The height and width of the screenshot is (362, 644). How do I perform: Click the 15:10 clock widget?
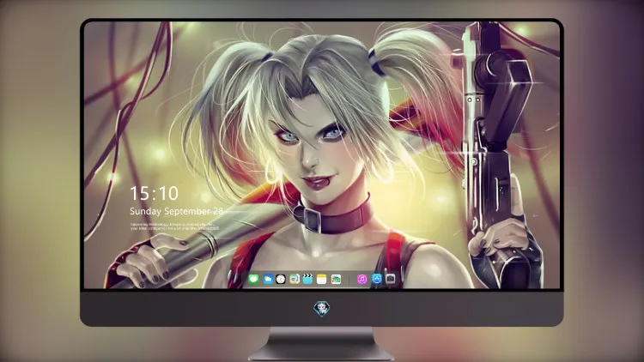[155, 193]
